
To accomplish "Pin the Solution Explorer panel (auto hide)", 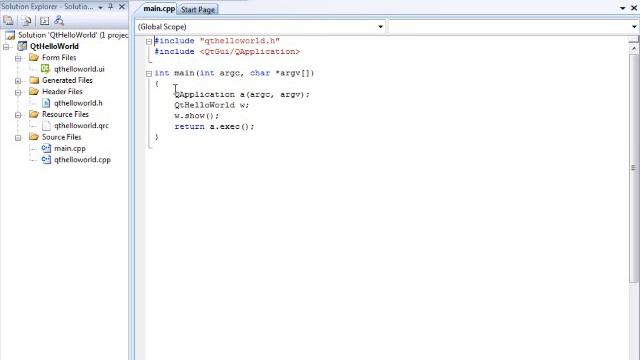I will click(110, 7).
